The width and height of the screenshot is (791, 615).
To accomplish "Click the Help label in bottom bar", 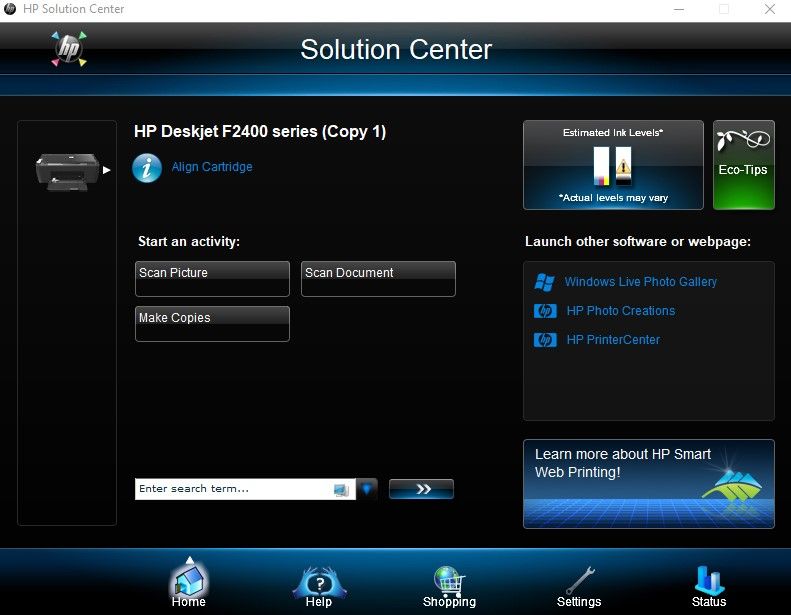I will (319, 602).
